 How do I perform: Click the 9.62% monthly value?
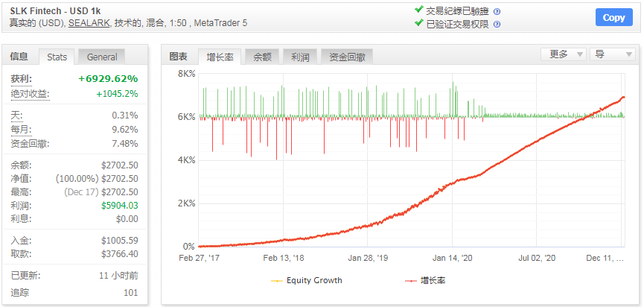pos(125,130)
